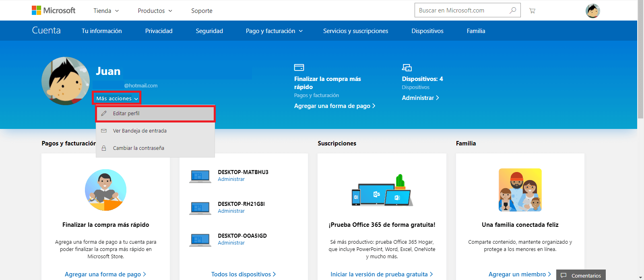This screenshot has height=280, width=644.
Task: Open the shopping cart icon
Action: point(532,11)
